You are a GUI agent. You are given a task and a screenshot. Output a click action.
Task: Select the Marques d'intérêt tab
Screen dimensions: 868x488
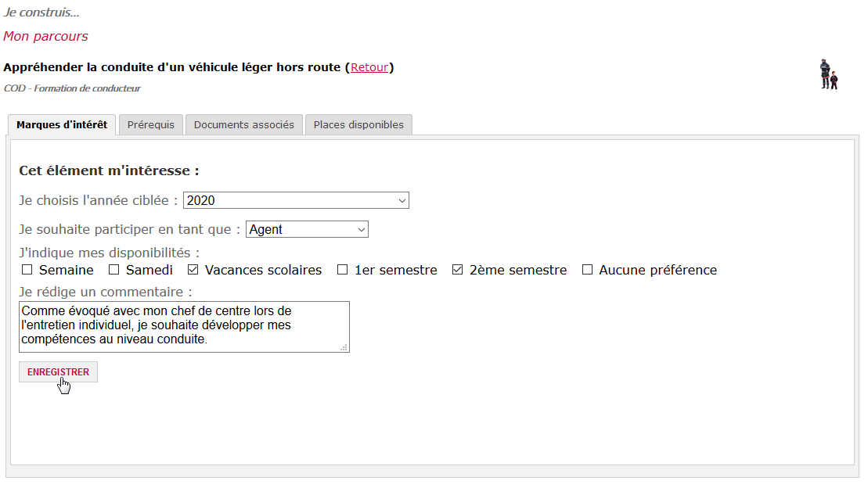point(62,124)
